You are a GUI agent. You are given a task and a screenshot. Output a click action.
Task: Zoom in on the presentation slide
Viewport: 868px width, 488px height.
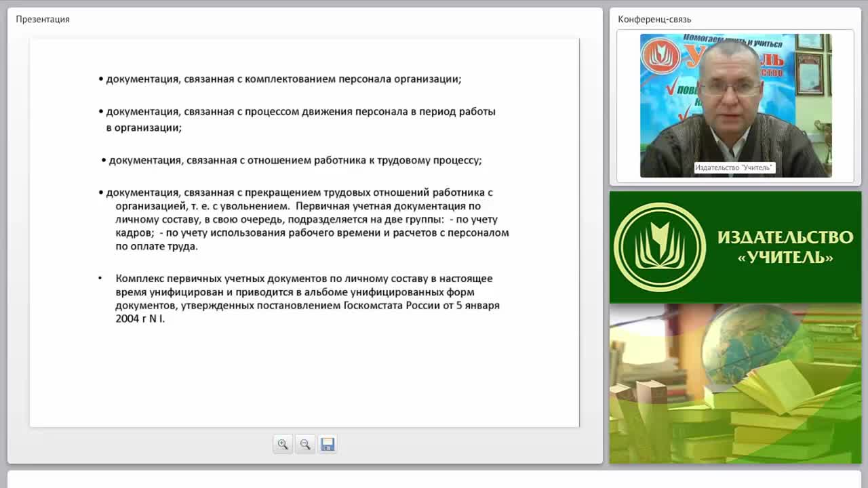tap(283, 445)
